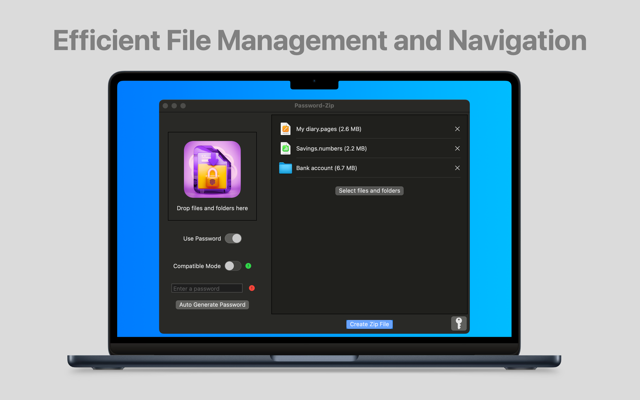
Task: Remove Bank account folder from the list
Action: [x=457, y=168]
